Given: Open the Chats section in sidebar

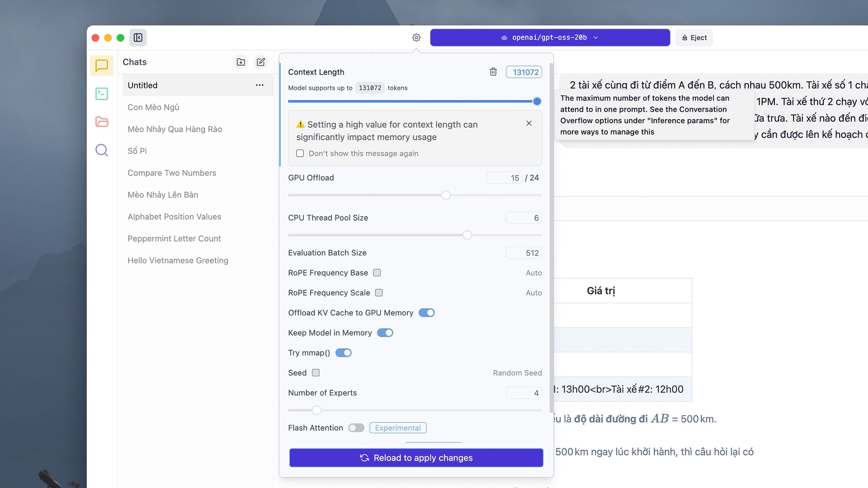Looking at the screenshot, I should coord(102,66).
